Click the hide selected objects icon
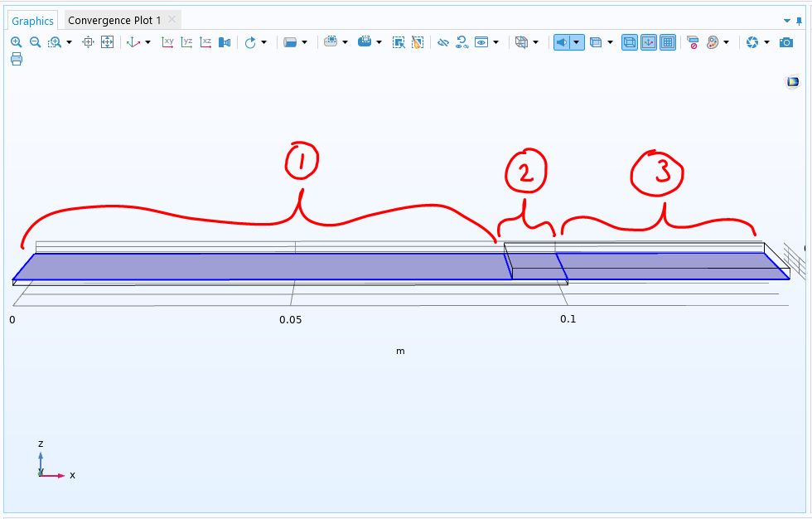Image resolution: width=812 pixels, height=519 pixels. pos(443,42)
